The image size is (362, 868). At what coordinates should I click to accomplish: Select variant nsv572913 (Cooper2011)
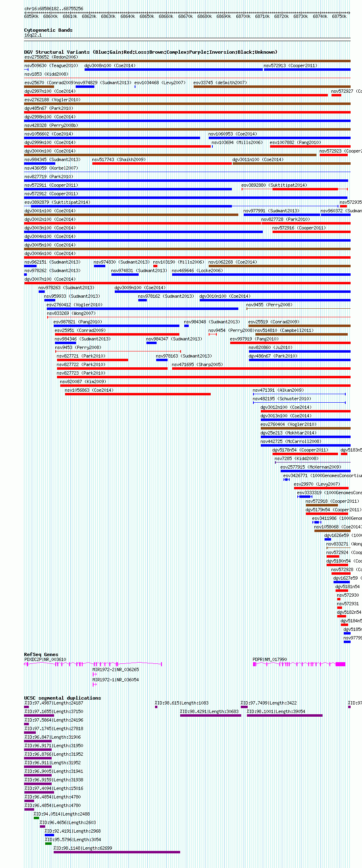point(290,66)
